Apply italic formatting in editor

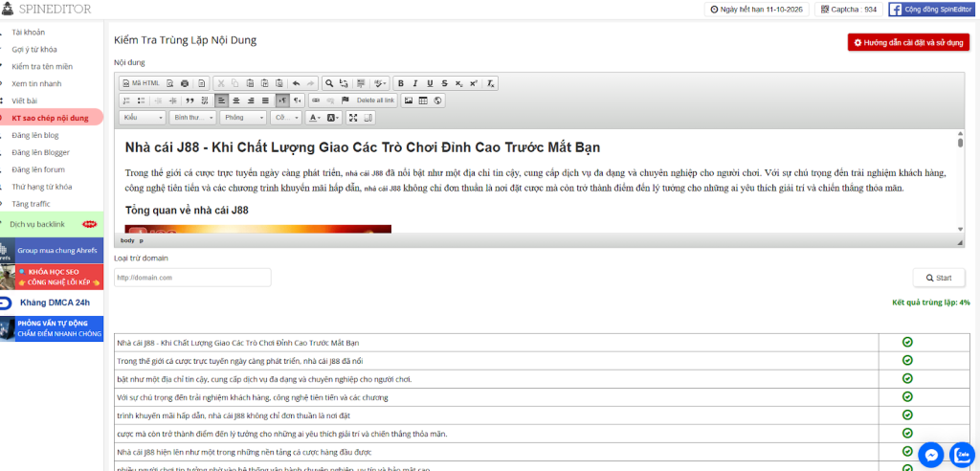416,83
